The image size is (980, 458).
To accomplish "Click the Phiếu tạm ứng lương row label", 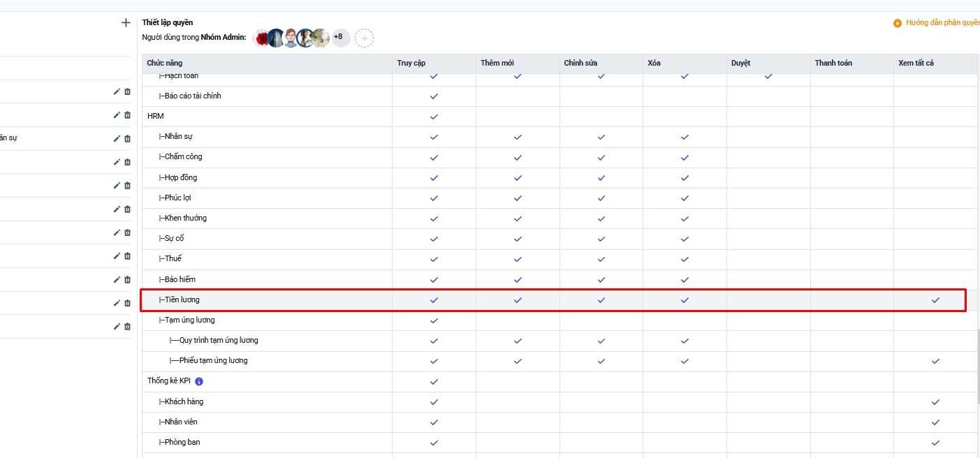I will (x=213, y=361).
